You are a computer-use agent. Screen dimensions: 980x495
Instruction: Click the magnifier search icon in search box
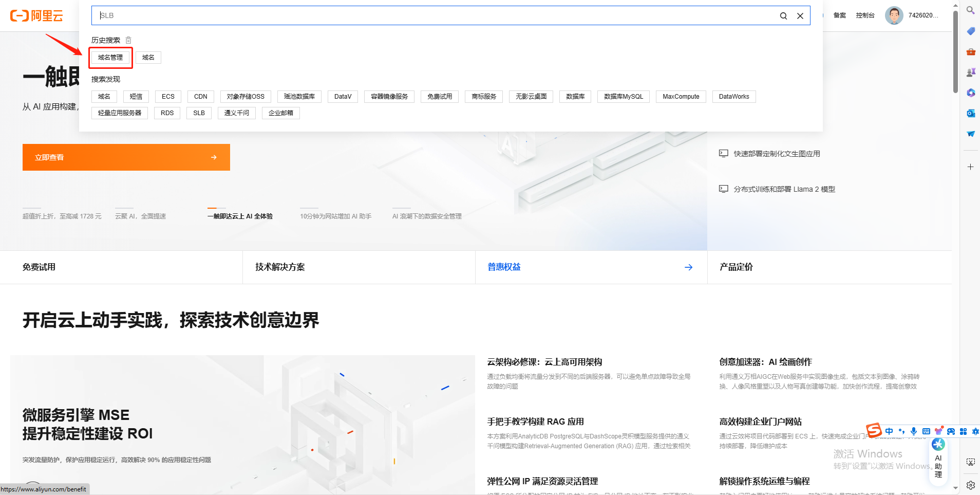click(783, 16)
